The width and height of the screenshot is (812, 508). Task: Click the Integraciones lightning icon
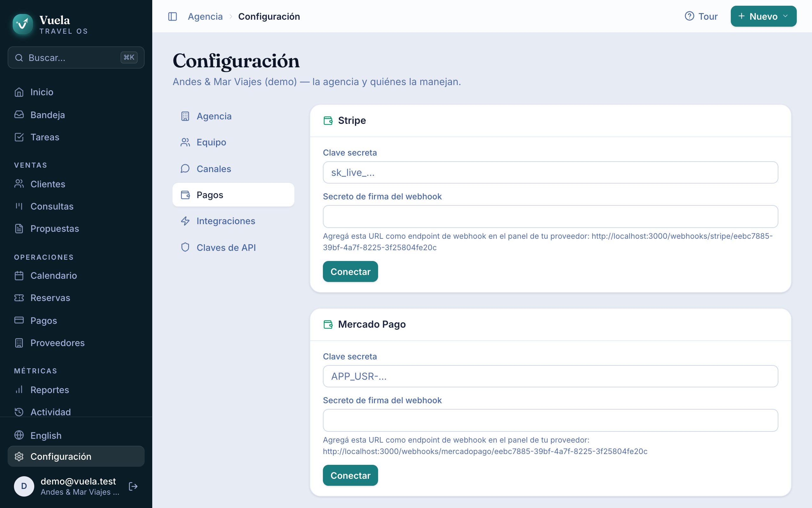point(185,221)
